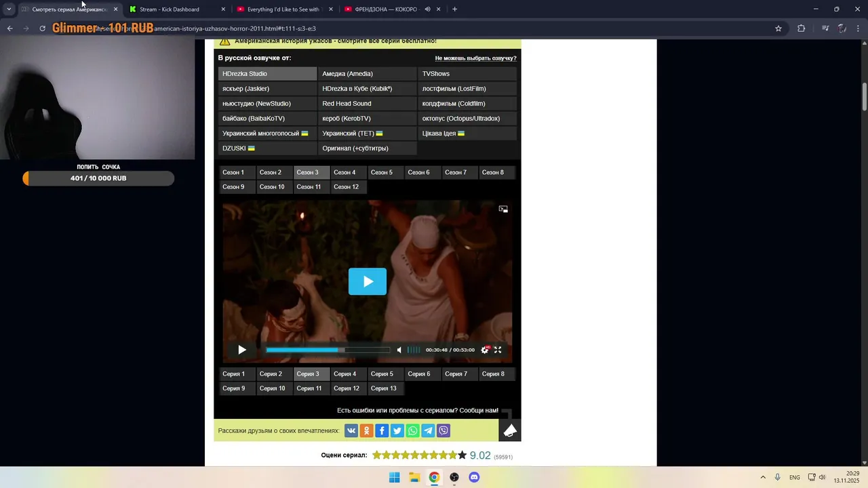
Task: Reload the page with refresh icon
Action: point(42,28)
